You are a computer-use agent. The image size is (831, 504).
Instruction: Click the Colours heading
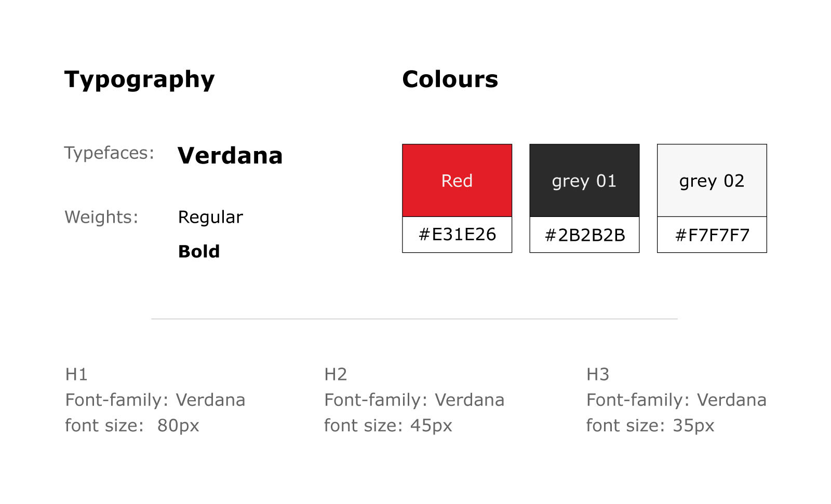click(x=450, y=79)
